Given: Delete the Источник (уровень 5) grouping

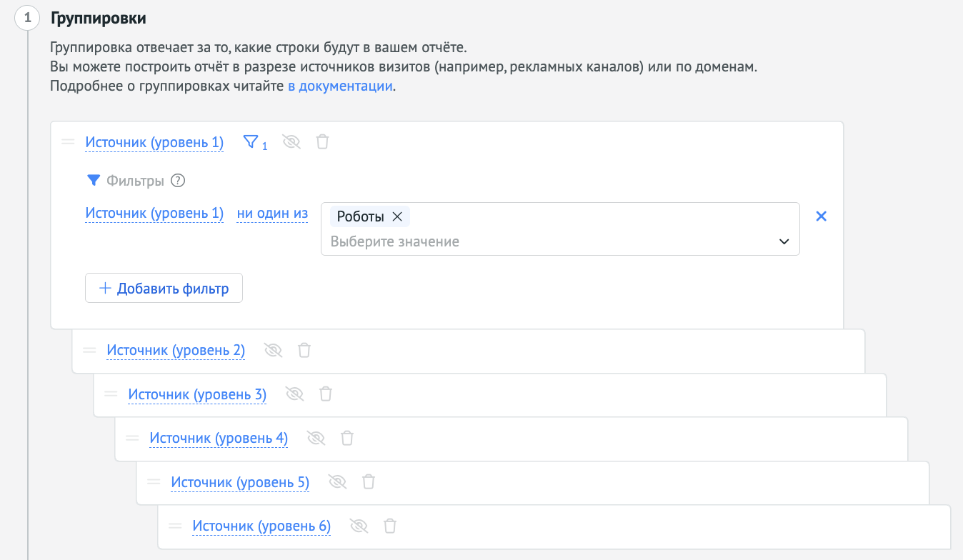Looking at the screenshot, I should tap(369, 482).
